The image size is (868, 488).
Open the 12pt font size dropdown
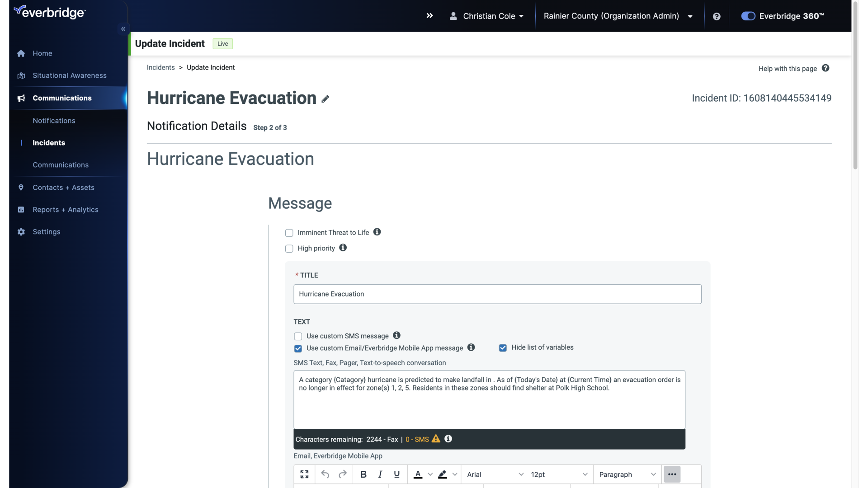[x=559, y=474]
